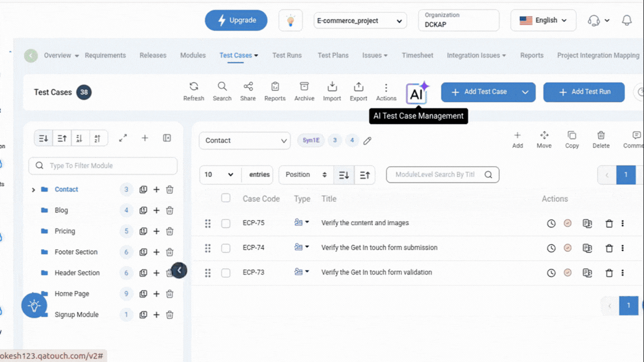Switch to the Test Runs tab

tap(287, 55)
